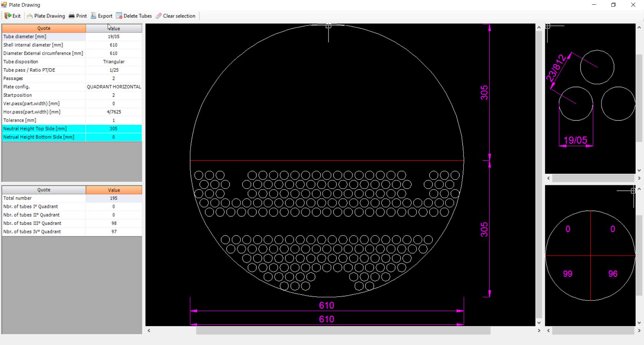Select the Tolerance [mm] row label
644x345 pixels.
coord(20,120)
